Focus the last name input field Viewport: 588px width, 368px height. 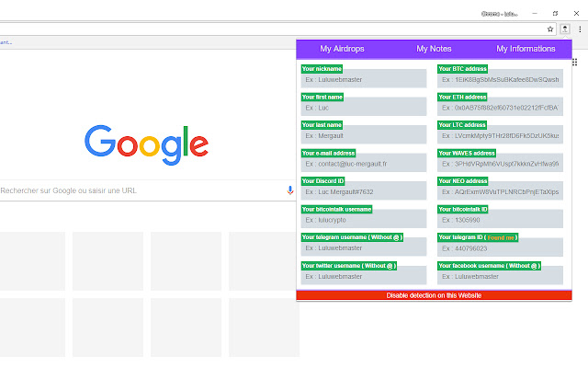(x=364, y=135)
